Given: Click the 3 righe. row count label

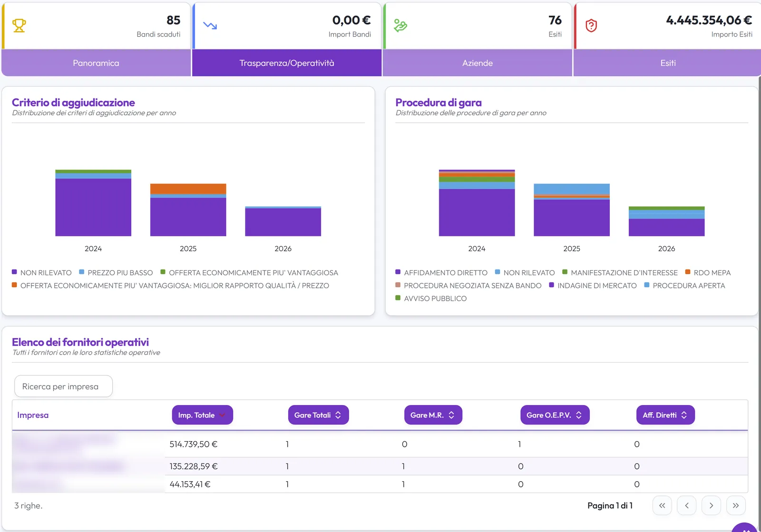Looking at the screenshot, I should coord(28,505).
